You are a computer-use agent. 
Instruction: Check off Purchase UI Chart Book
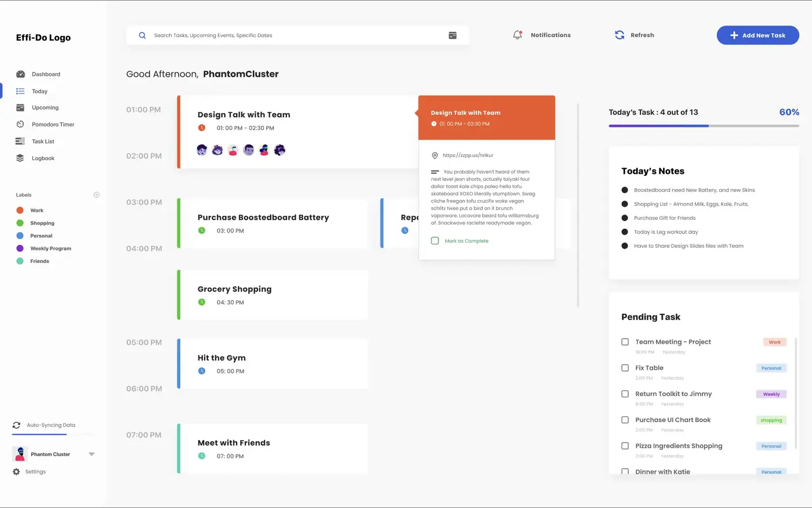tap(625, 420)
